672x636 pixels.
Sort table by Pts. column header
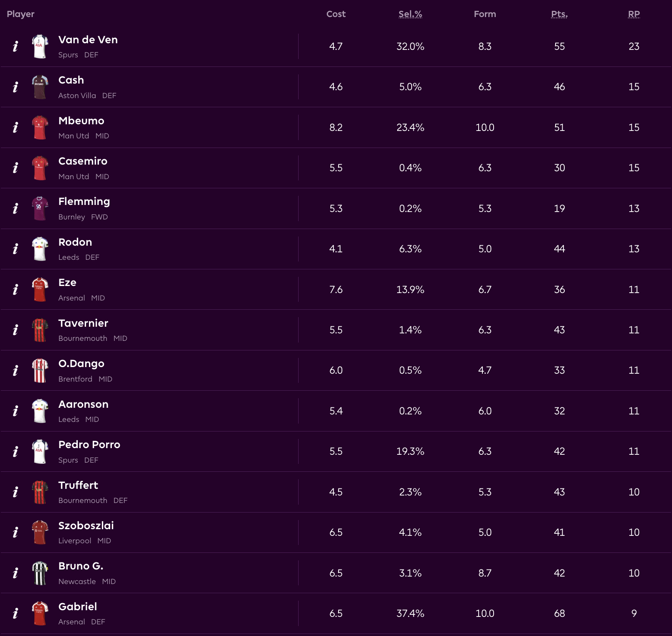click(x=559, y=14)
